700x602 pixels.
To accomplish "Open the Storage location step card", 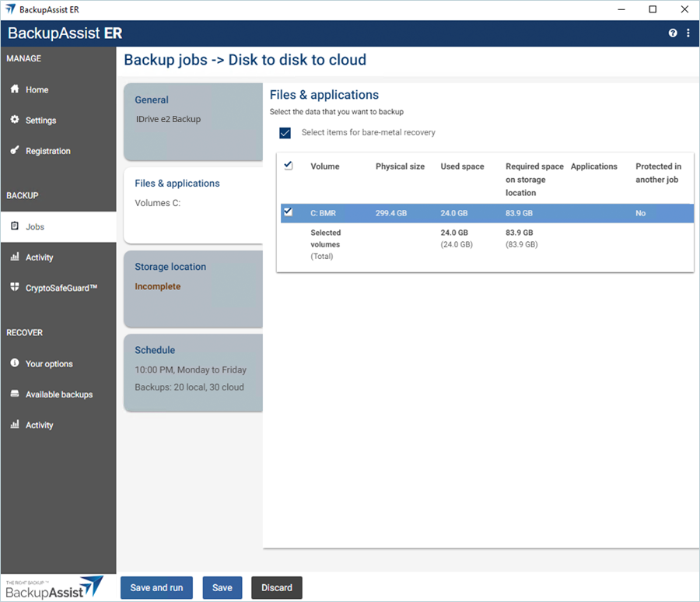I will pos(193,286).
